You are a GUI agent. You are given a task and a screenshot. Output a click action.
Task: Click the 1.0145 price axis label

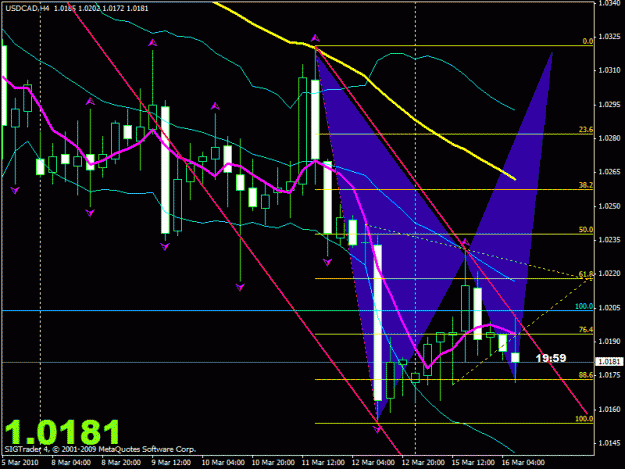609,443
